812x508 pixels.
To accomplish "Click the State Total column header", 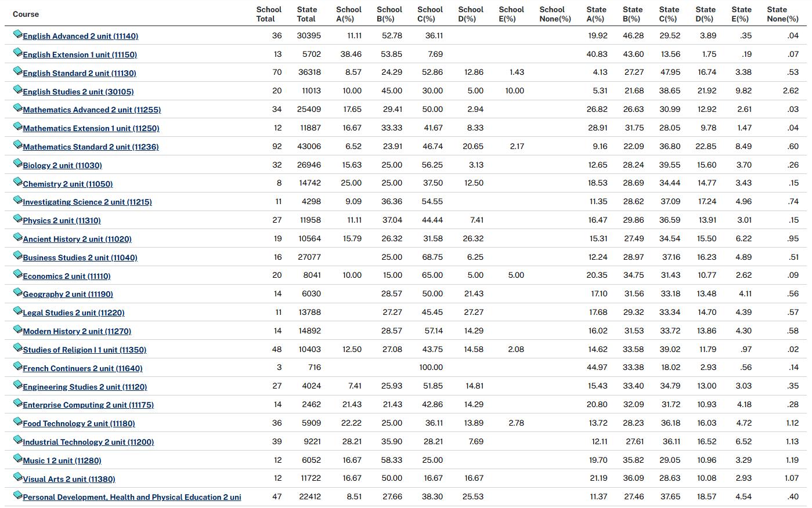I will (307, 14).
